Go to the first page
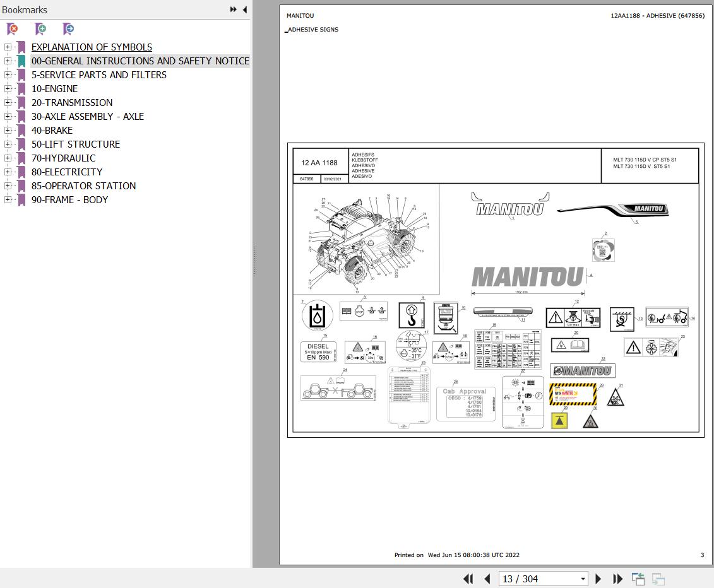714x588 pixels. click(x=468, y=579)
